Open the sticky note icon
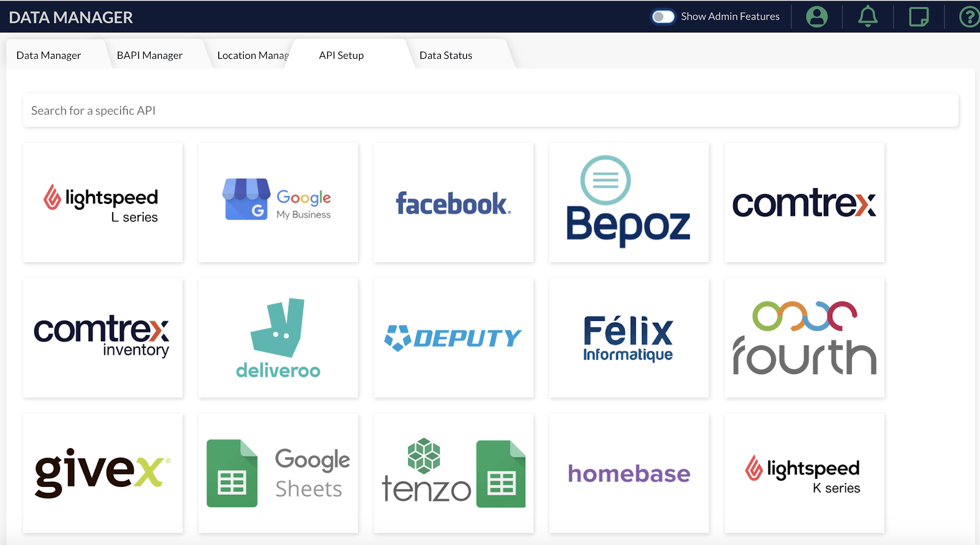The height and width of the screenshot is (545, 980). (x=919, y=17)
